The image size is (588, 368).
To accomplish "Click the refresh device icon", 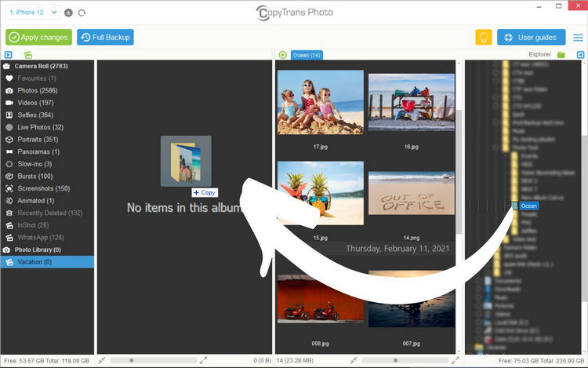I will (82, 13).
